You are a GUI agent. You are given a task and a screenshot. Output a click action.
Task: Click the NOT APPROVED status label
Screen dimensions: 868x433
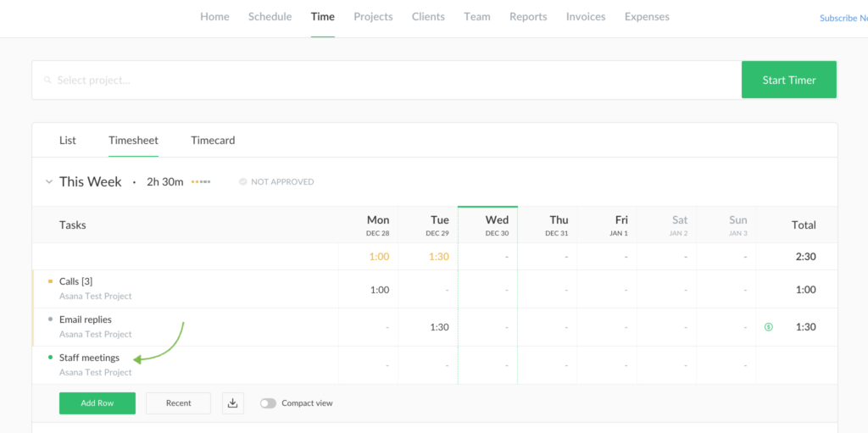[282, 181]
